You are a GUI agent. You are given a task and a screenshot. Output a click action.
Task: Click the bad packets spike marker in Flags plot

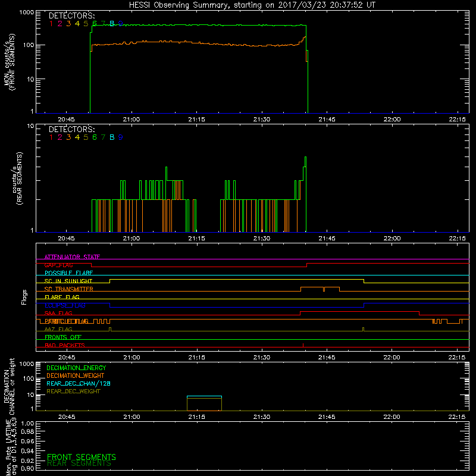click(303, 345)
